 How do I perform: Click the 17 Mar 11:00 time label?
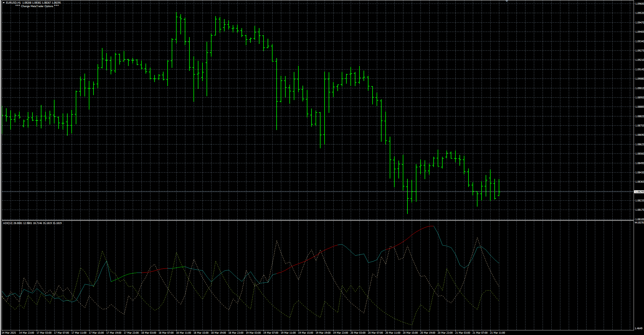79,333
